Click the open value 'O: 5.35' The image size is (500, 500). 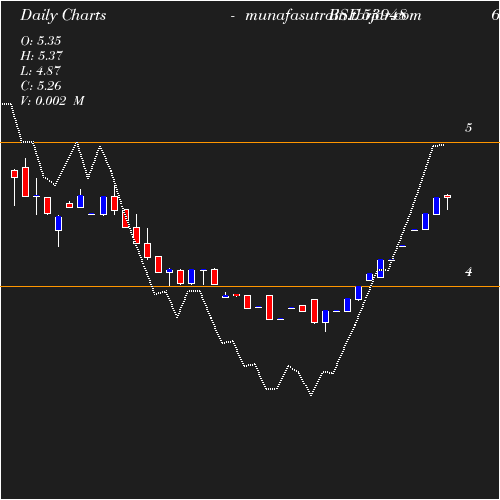pyautogui.click(x=41, y=41)
